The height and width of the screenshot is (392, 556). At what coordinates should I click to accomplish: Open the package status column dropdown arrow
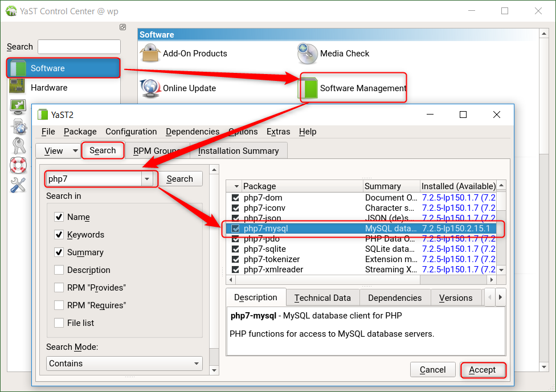(x=236, y=186)
